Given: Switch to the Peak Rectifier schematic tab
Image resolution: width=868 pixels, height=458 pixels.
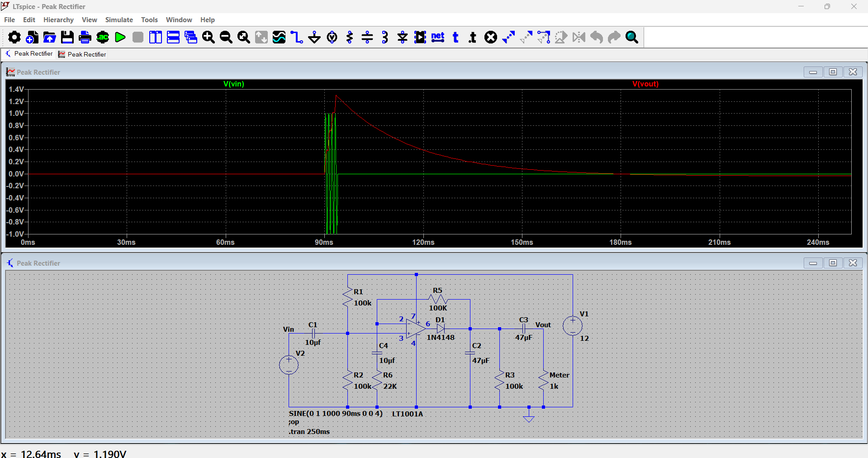Looking at the screenshot, I should [28, 54].
